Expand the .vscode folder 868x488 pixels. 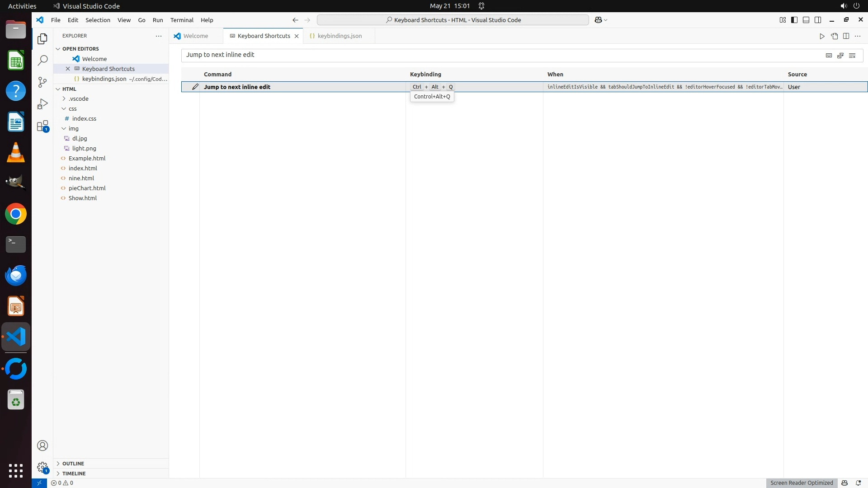click(78, 99)
